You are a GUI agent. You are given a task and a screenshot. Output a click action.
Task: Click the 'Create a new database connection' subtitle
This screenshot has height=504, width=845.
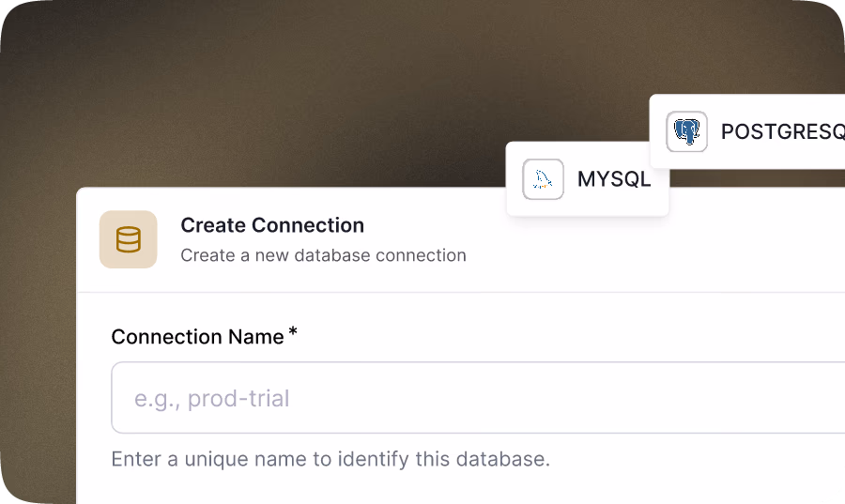click(323, 255)
